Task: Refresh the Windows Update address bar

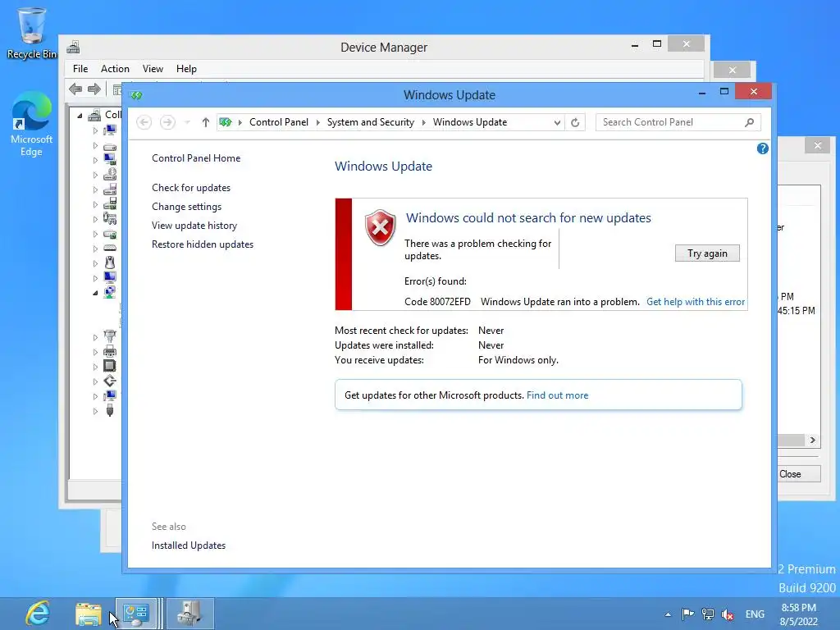Action: coord(575,123)
